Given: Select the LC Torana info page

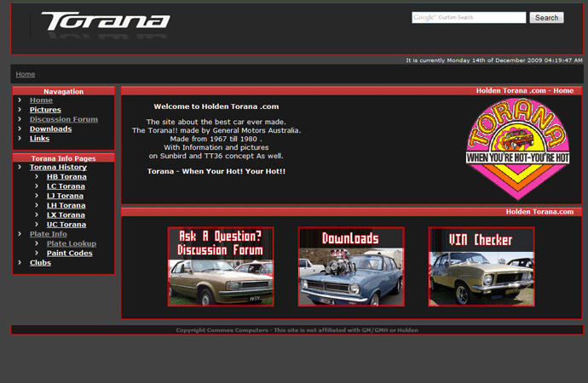Looking at the screenshot, I should pyautogui.click(x=66, y=186).
